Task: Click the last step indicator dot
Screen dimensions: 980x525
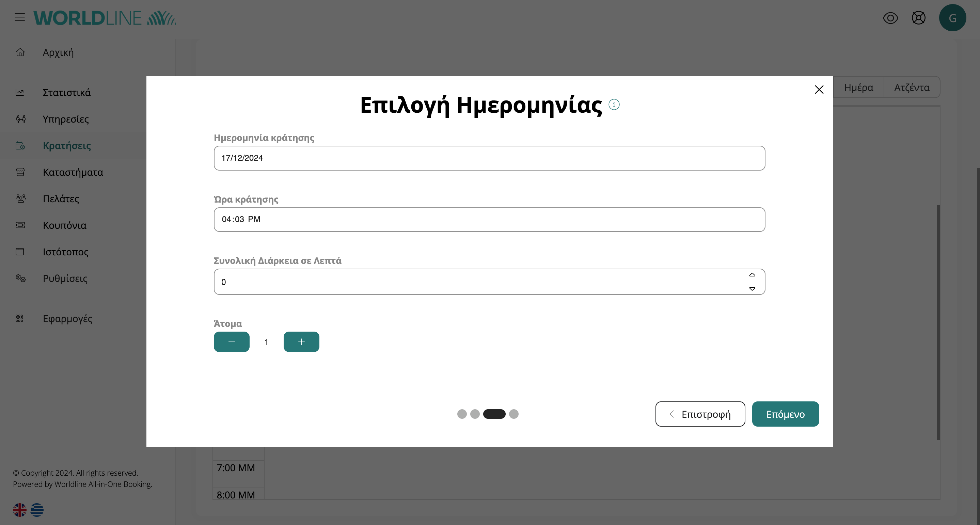Action: click(x=513, y=414)
